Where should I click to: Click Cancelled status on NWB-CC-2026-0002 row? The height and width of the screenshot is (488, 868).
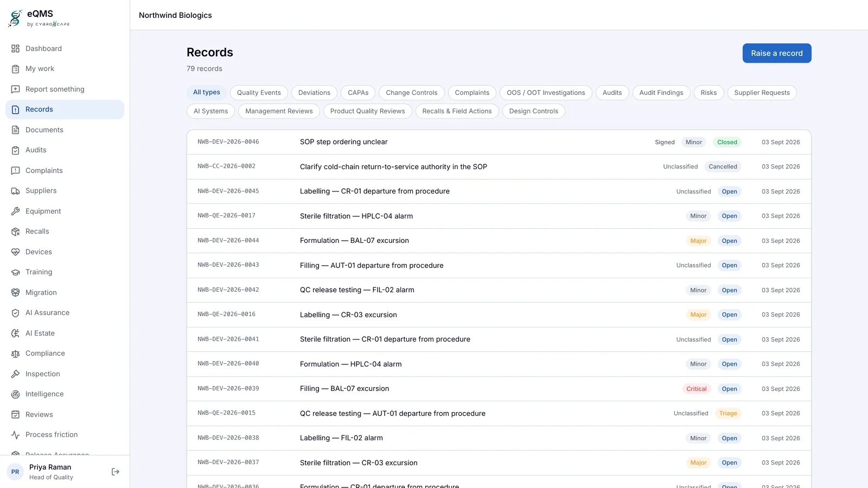(723, 167)
